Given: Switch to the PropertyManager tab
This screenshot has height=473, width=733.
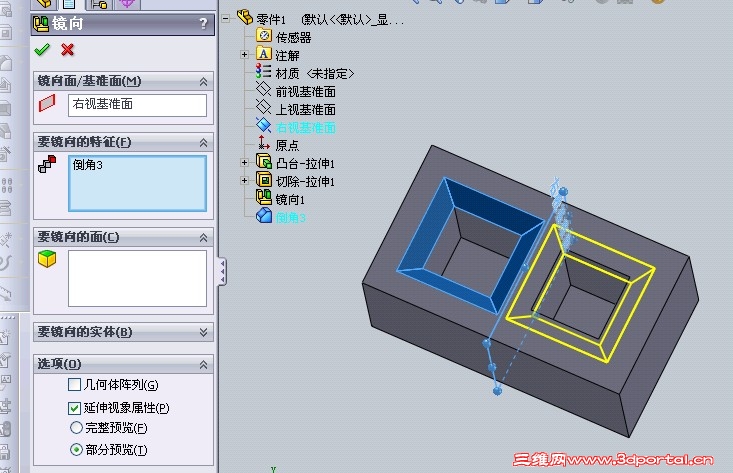Looking at the screenshot, I should coord(69,4).
